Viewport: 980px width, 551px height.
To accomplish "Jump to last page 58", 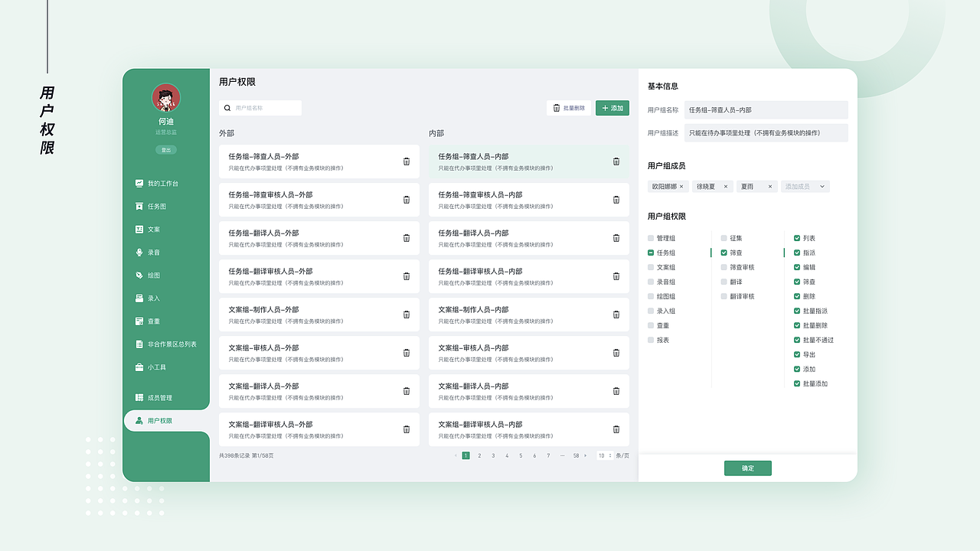I will point(576,455).
